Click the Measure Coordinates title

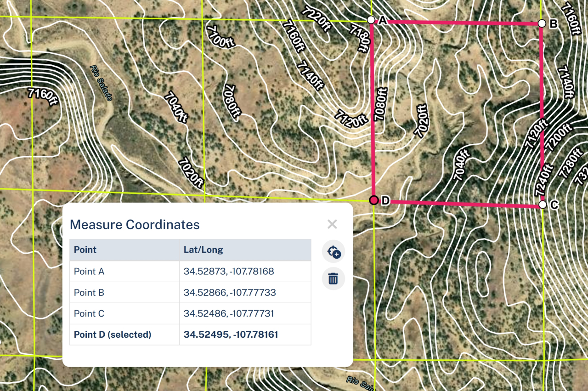point(135,225)
